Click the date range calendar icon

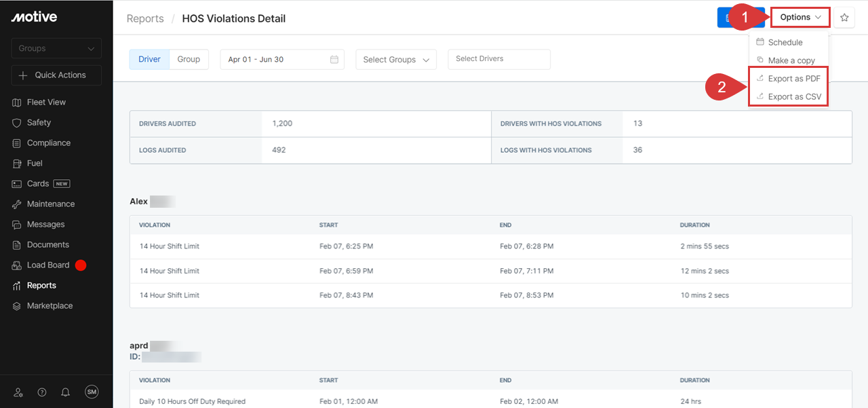coord(334,60)
